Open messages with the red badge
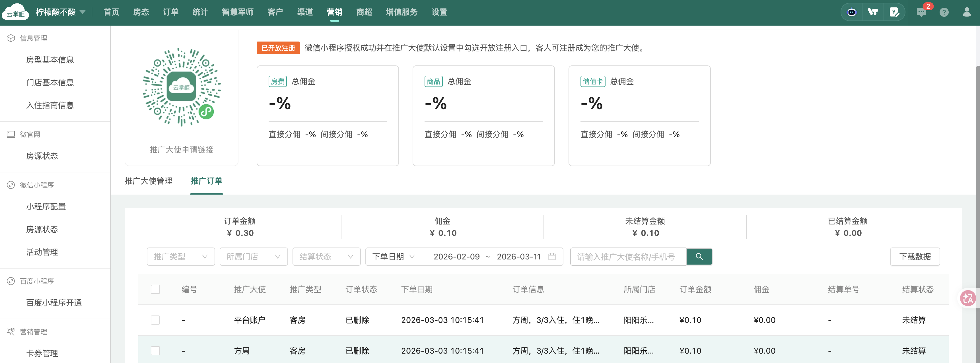This screenshot has height=363, width=980. coord(921,12)
